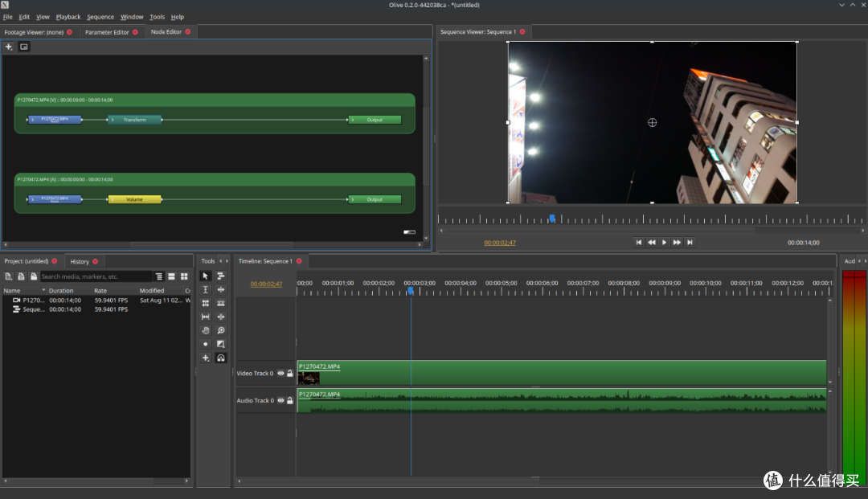The image size is (868, 499).
Task: Click the Play button in Sequence Viewer
Action: pos(665,243)
